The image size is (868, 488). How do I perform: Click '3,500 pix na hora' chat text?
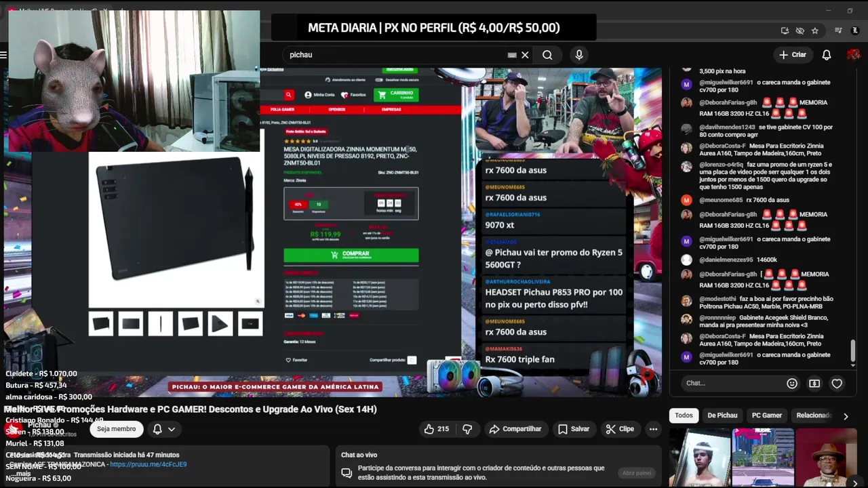coord(722,71)
